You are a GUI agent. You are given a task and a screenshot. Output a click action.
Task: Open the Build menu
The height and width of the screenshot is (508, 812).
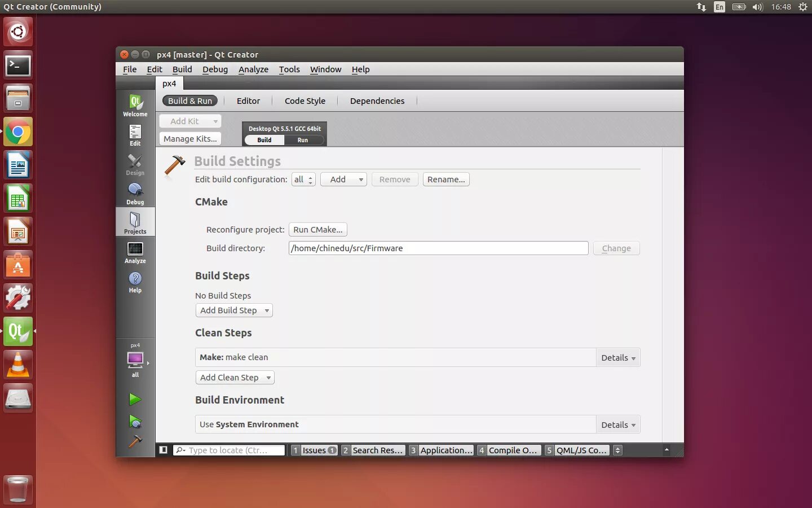[182, 69]
